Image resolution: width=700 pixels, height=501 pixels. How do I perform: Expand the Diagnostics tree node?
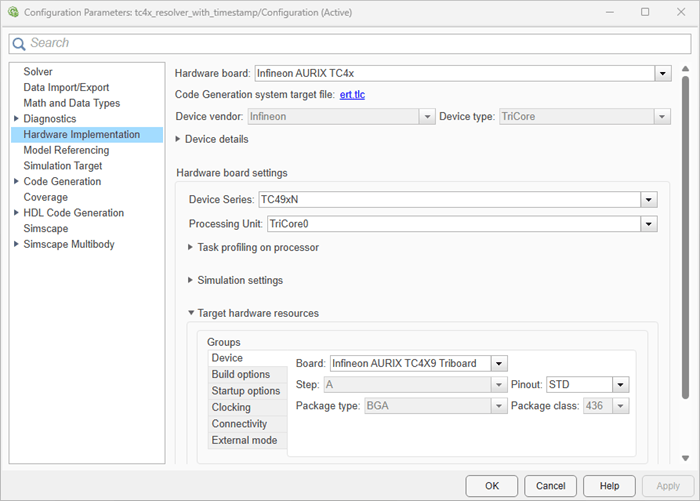(16, 118)
